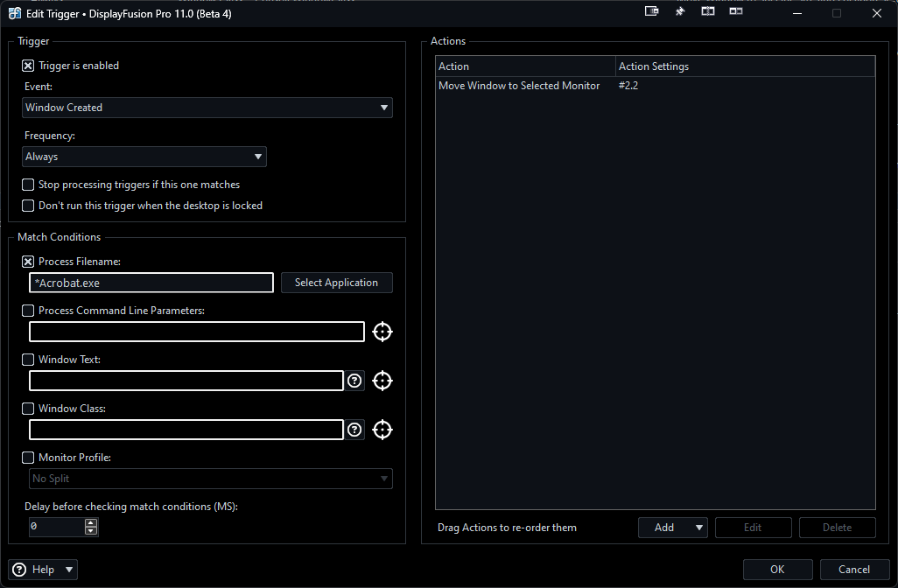Click the fourth DisplayFusion title bar icon
The image size is (898, 588).
click(x=736, y=11)
